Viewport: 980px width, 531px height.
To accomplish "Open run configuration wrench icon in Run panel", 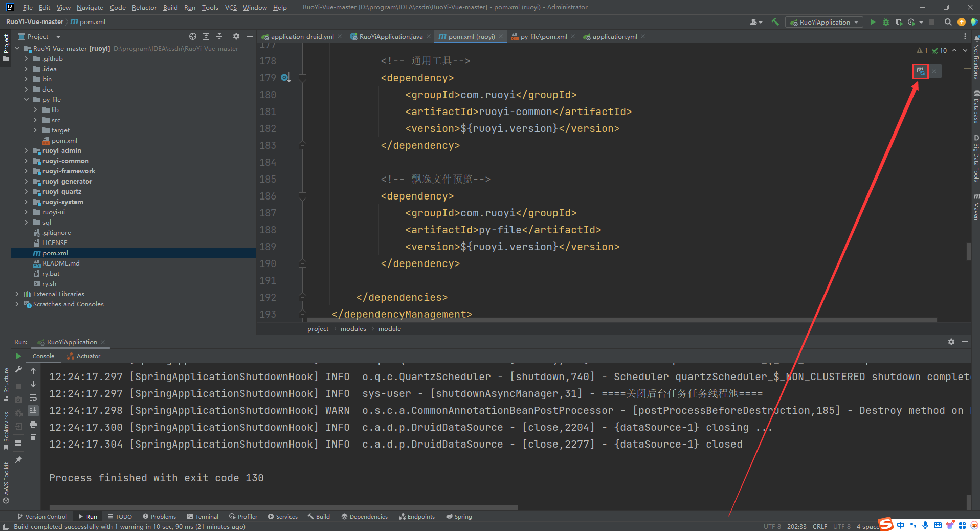I will click(18, 369).
